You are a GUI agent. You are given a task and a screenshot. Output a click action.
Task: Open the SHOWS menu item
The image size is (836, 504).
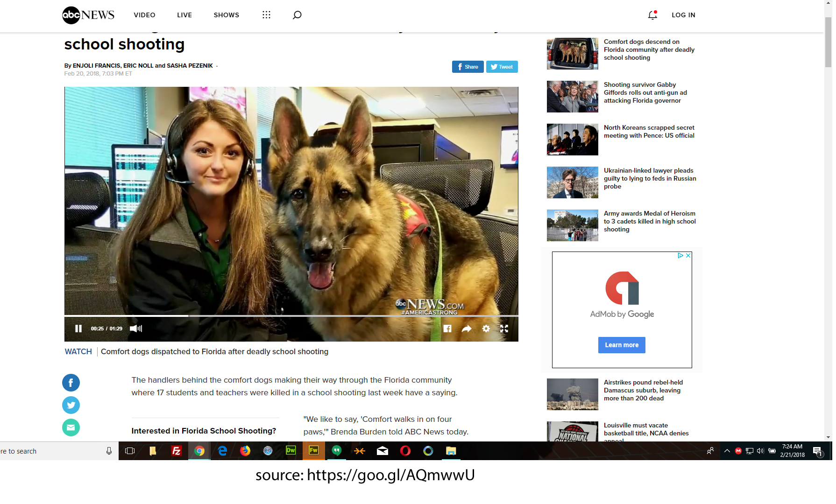pos(227,15)
